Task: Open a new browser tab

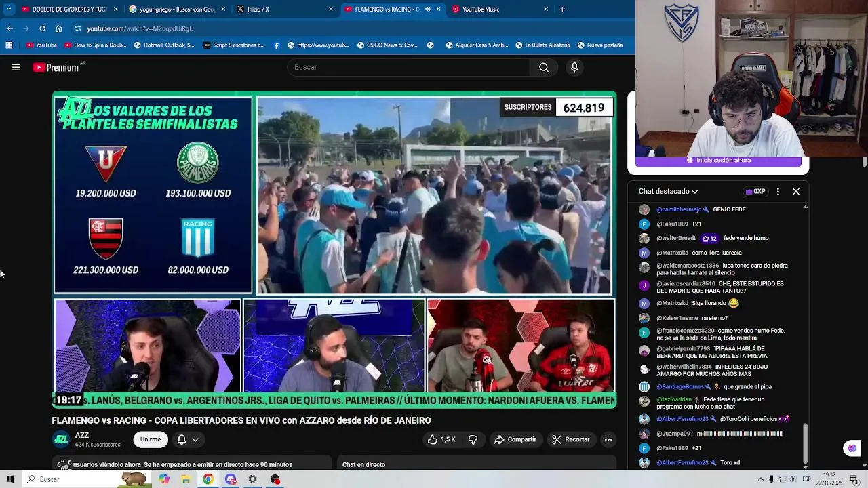Action: (x=562, y=9)
